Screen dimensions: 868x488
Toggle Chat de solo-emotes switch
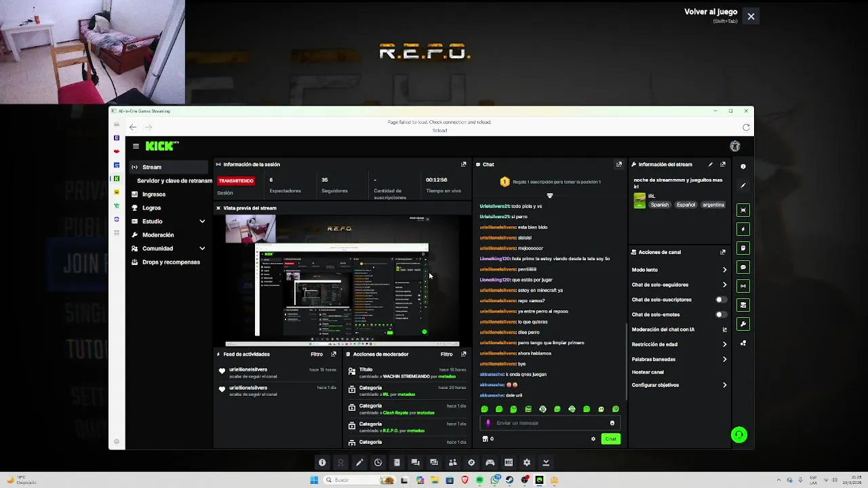click(x=722, y=314)
